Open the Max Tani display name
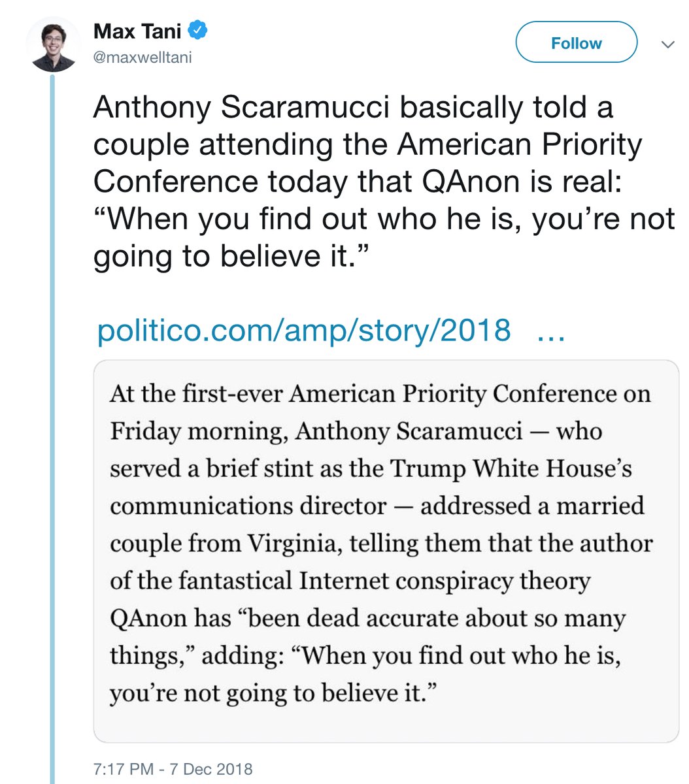 click(137, 30)
